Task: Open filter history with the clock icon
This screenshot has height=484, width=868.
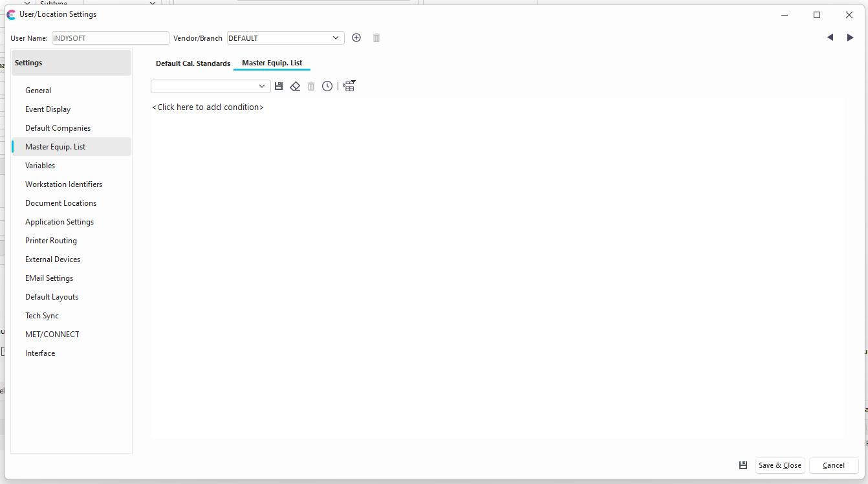Action: (327, 86)
